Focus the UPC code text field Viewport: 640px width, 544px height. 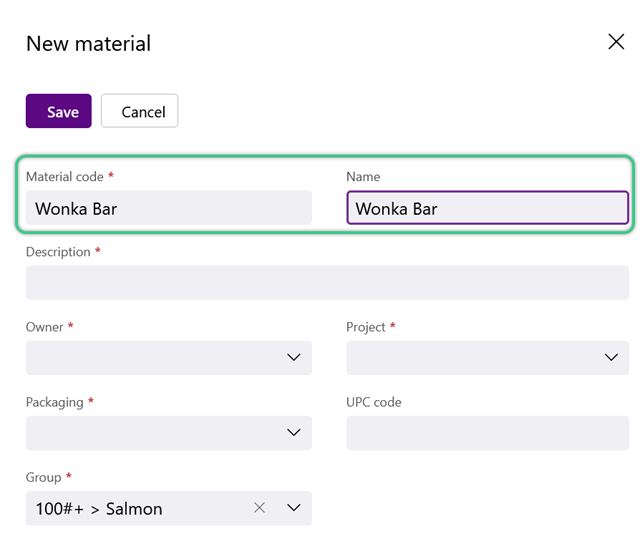click(487, 433)
